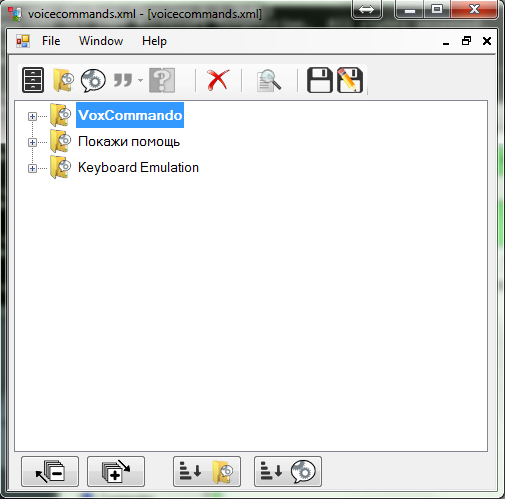This screenshot has width=505, height=499.
Task: Expand all tree nodes button
Action: pos(116,471)
